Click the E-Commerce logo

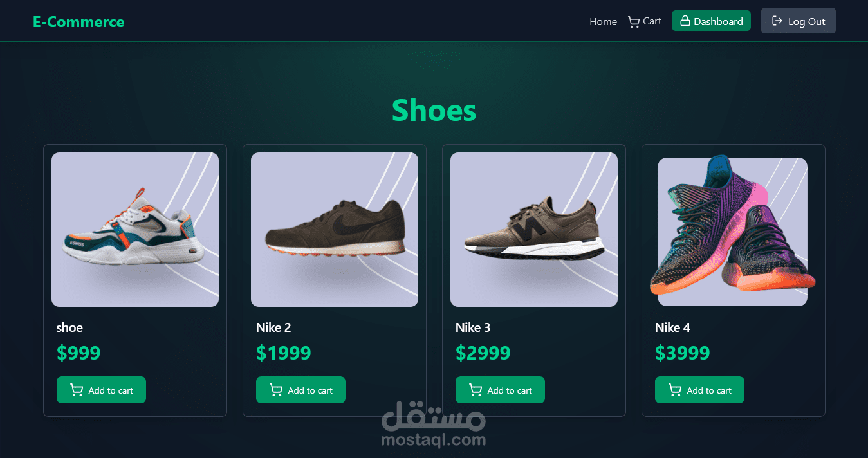click(78, 22)
